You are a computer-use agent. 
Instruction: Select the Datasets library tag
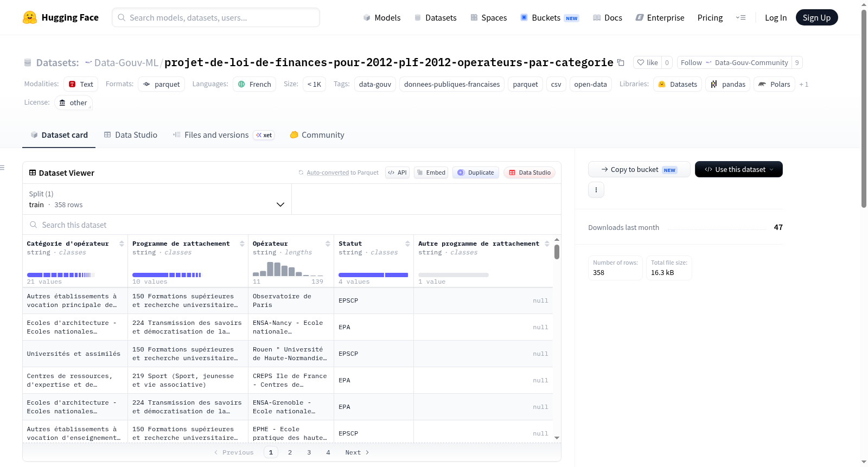pos(678,84)
